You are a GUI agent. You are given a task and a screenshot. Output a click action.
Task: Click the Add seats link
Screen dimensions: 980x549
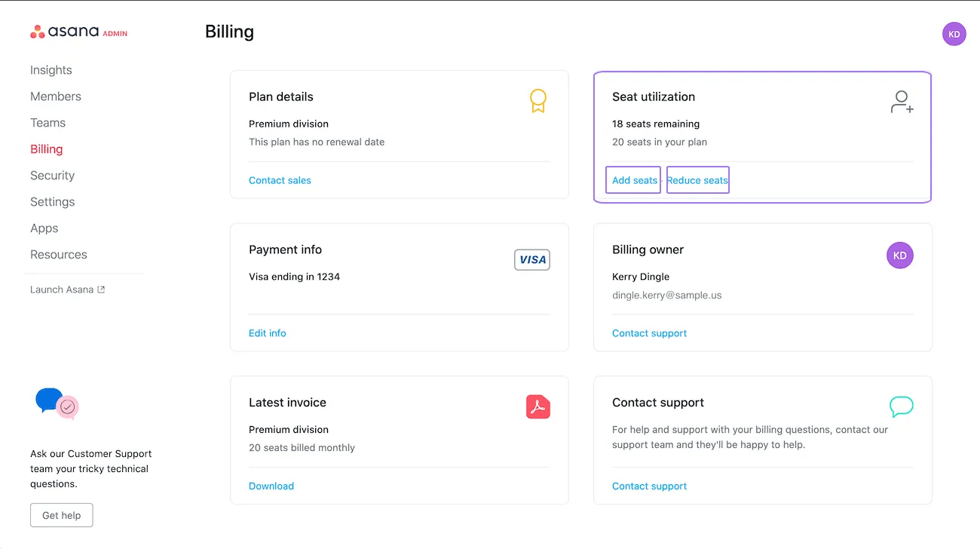[634, 180]
